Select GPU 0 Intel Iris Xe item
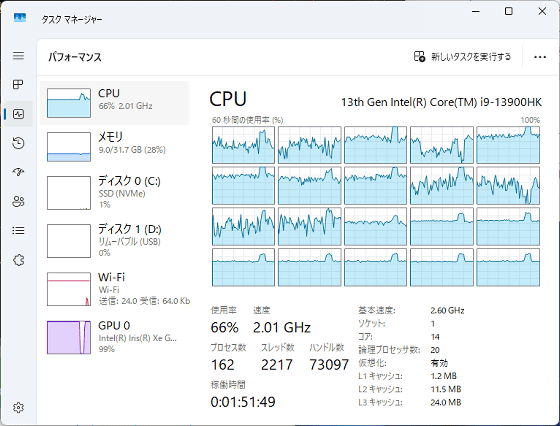The image size is (560, 426). tap(114, 337)
